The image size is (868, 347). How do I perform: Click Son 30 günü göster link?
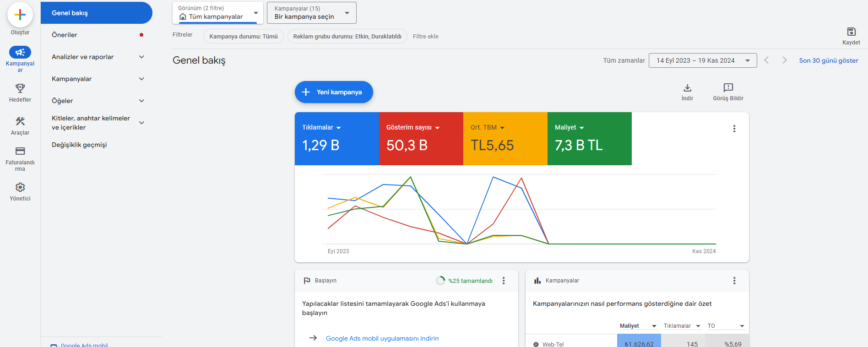829,60
